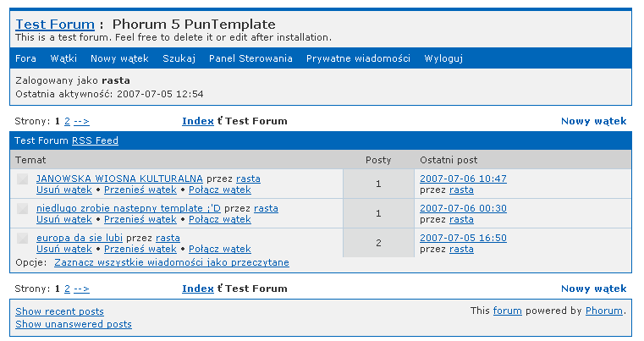Go to page 2 in top pagination
The height and width of the screenshot is (341, 644).
[67, 121]
